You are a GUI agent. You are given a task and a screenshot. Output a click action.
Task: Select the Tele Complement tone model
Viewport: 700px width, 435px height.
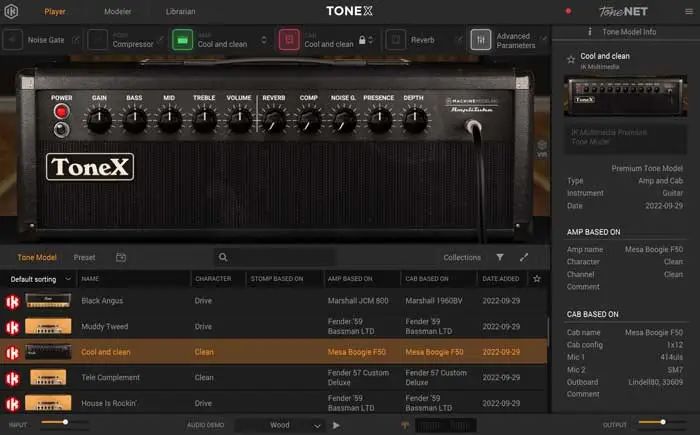tap(273, 378)
